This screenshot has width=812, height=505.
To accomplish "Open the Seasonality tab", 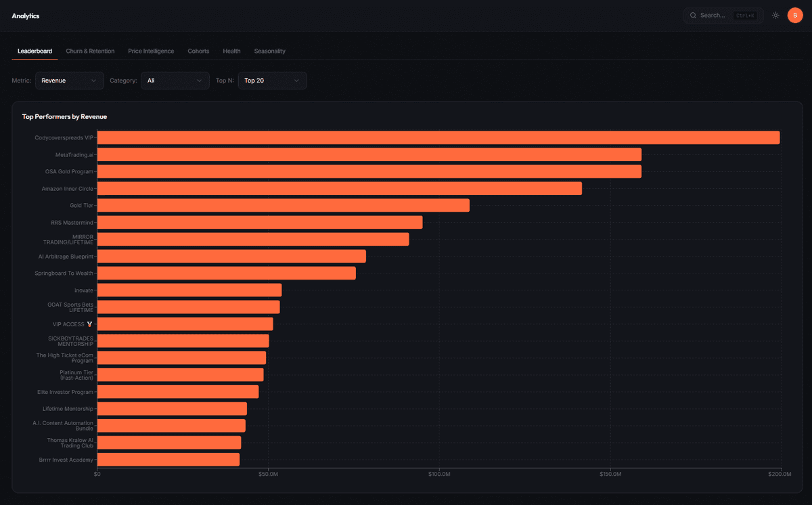I will click(269, 51).
